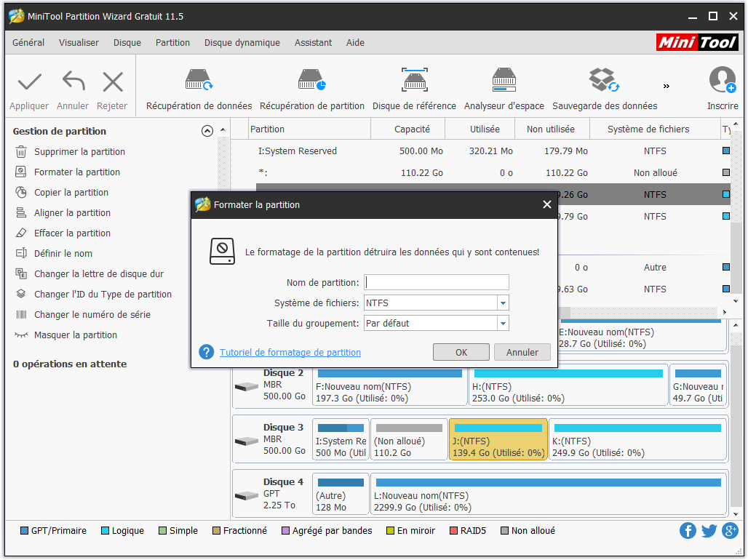
Task: Select Disque 4 GPT disk label
Action: tap(271, 494)
